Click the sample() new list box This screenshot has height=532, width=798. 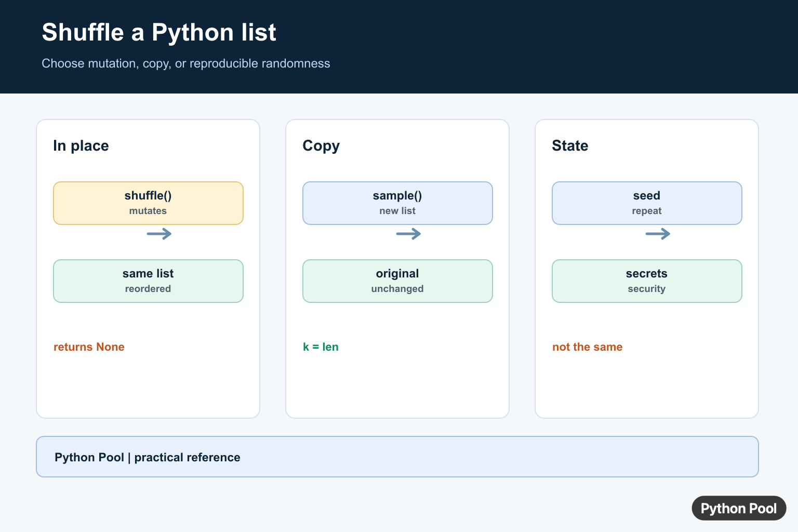tap(397, 203)
